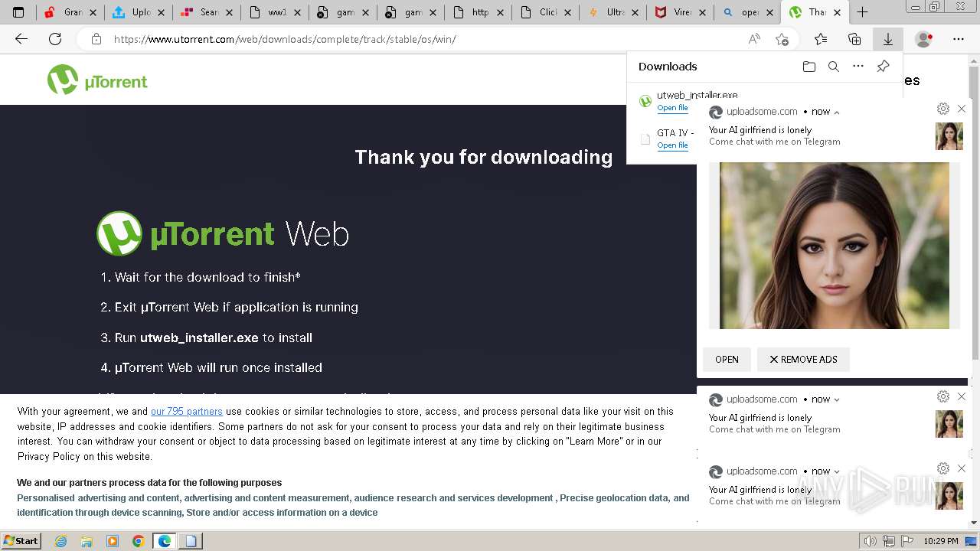Open more options in Downloads panel
This screenshot has height=551, width=980.
click(858, 67)
